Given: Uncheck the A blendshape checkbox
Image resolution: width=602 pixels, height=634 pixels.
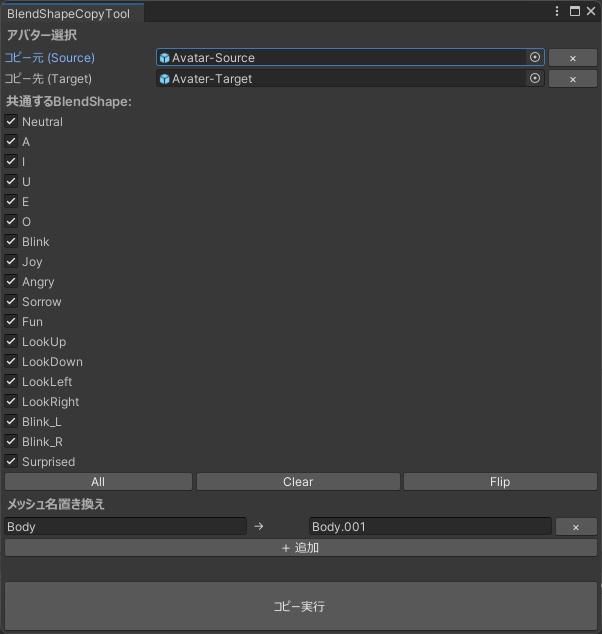Looking at the screenshot, I should coord(11,141).
